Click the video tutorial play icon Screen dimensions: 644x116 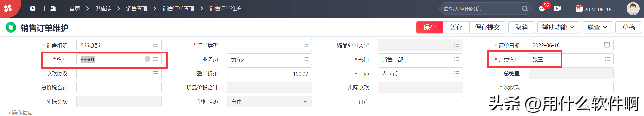pos(557,9)
